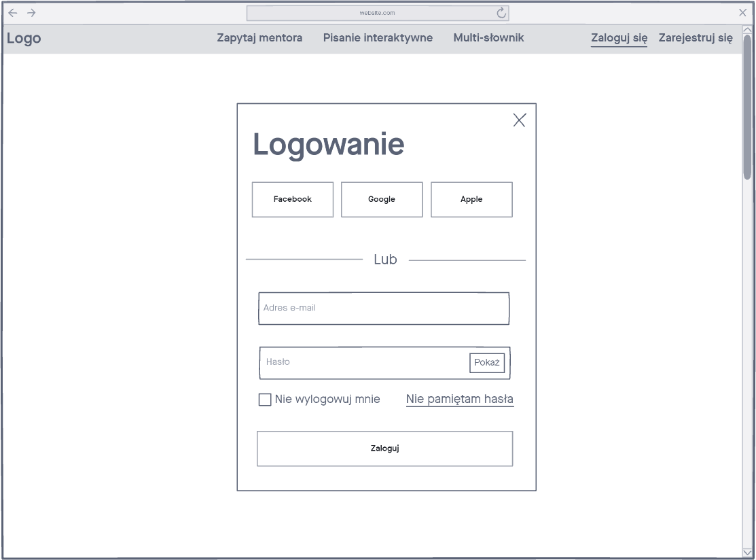
Task: Open Zapytaj mentora menu item
Action: tap(259, 38)
